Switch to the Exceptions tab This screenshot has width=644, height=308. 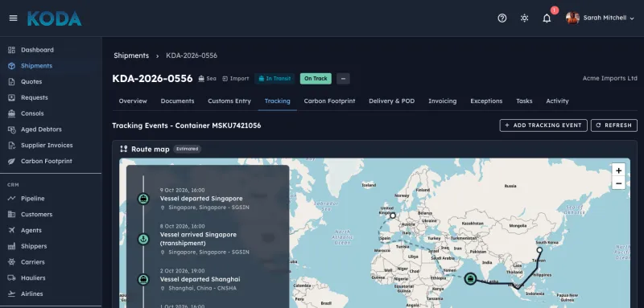coord(486,101)
